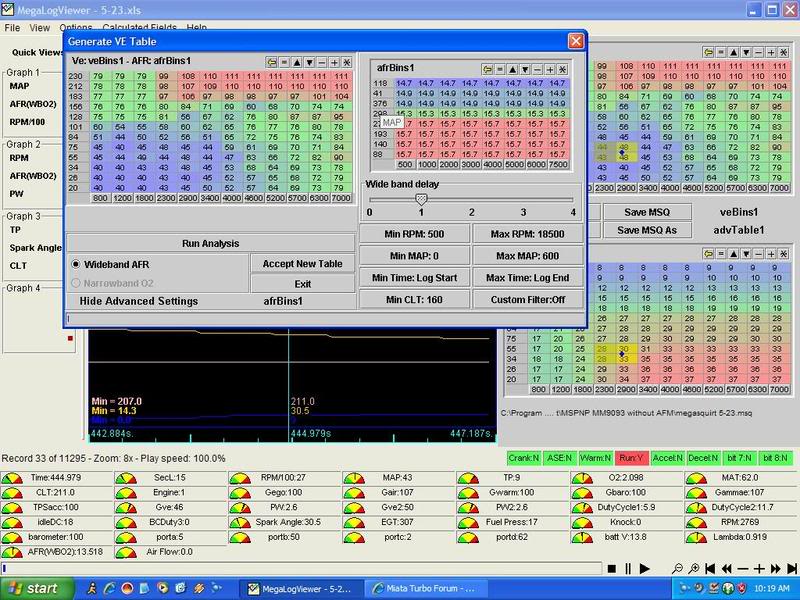Click the stop icon in the playback controls
800x600 pixels.
[611, 569]
